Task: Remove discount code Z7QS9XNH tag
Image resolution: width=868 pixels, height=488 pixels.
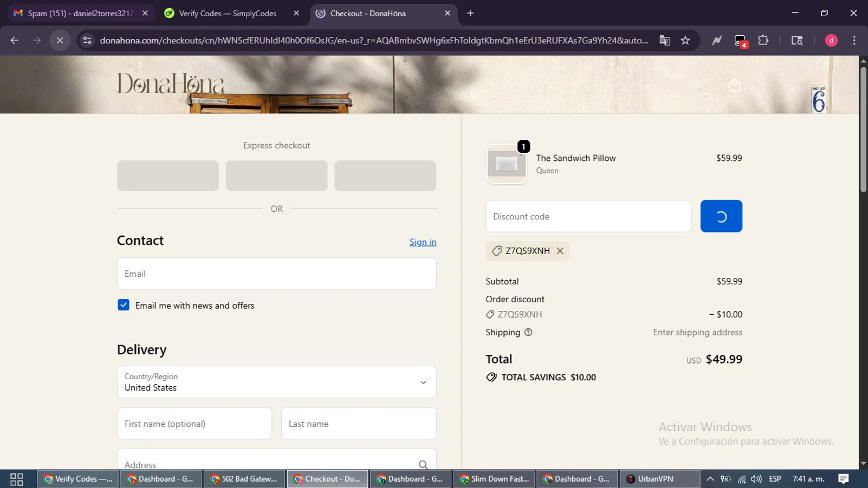Action: tap(560, 251)
